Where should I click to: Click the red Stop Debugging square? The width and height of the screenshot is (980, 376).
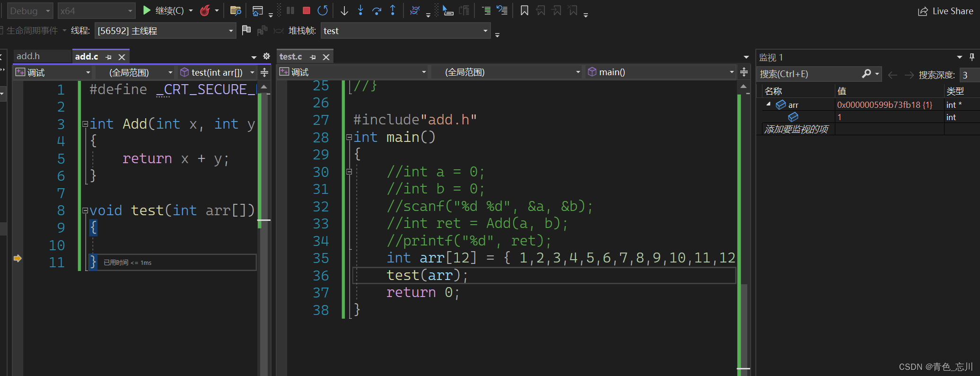306,10
